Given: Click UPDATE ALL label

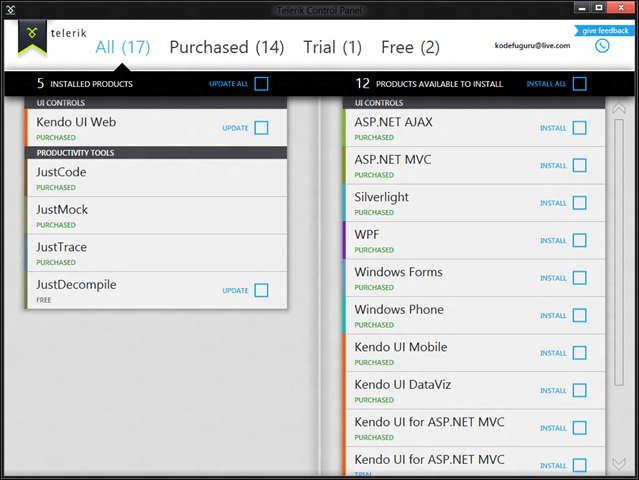Looking at the screenshot, I should 228,84.
